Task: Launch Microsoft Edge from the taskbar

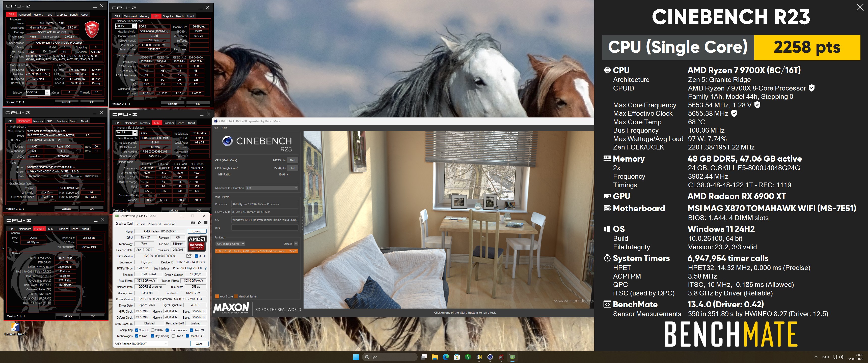Action: [446, 357]
